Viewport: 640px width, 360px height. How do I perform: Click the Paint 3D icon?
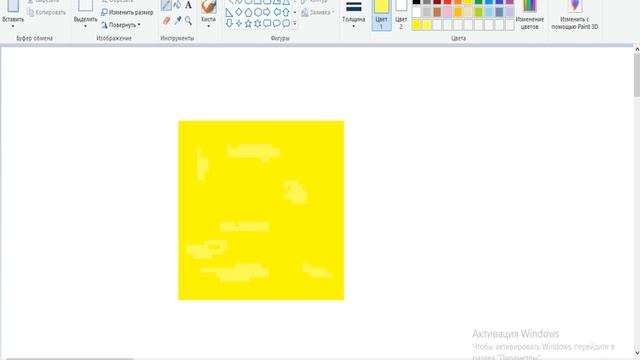[x=575, y=6]
